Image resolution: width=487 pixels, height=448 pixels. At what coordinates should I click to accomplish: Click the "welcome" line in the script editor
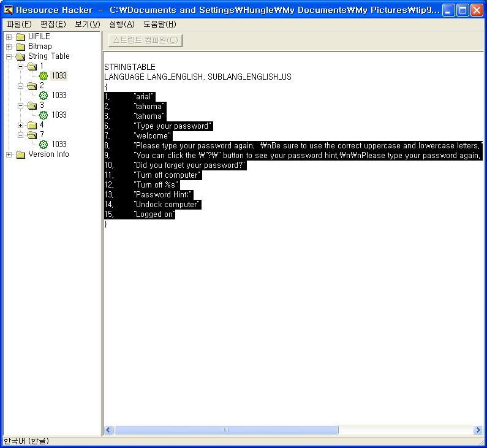(x=153, y=136)
